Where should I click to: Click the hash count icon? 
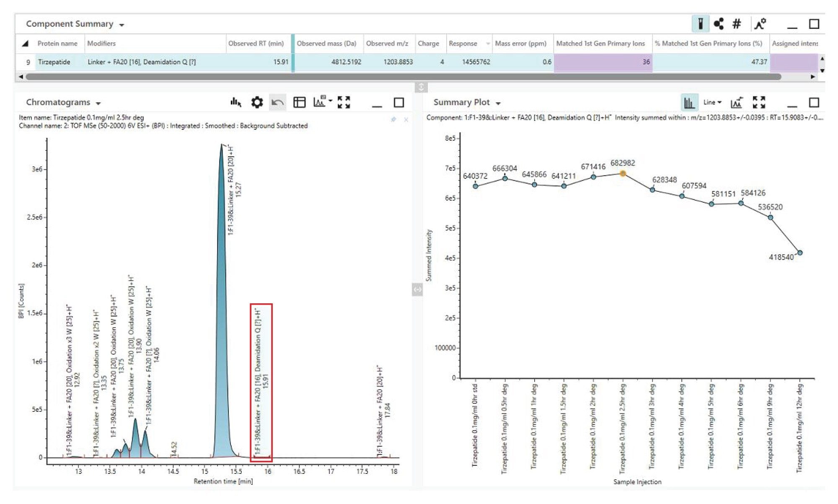click(x=737, y=24)
